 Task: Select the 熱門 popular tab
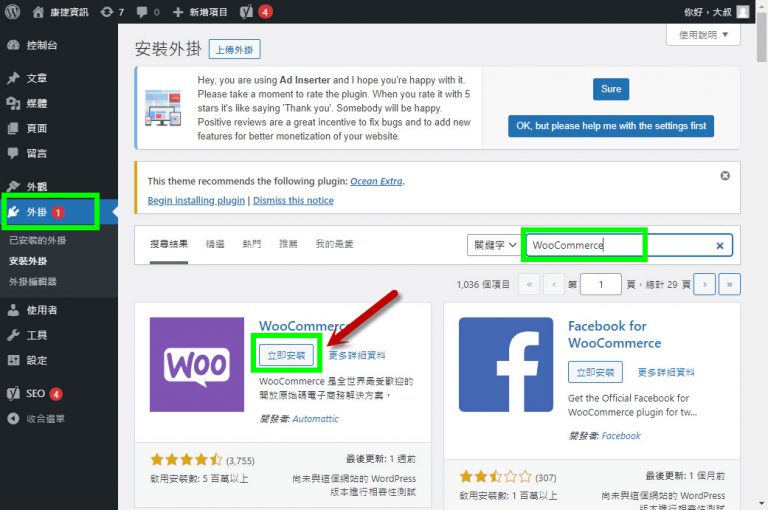tap(252, 244)
